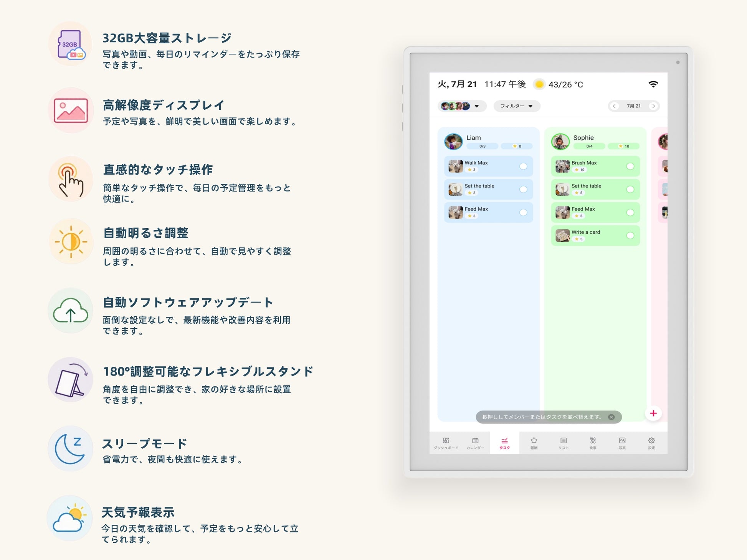Open the 写真 photos icon
Screen dimensions: 747x560
click(622, 443)
